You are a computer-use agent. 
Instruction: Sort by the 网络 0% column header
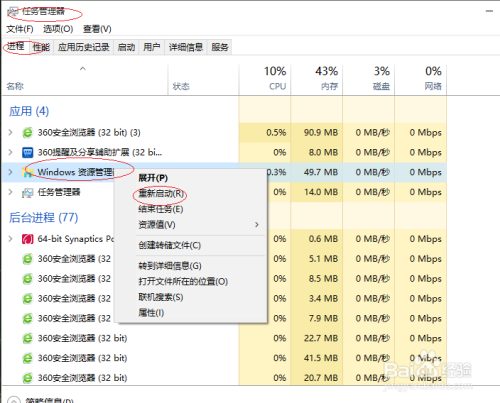click(x=421, y=79)
